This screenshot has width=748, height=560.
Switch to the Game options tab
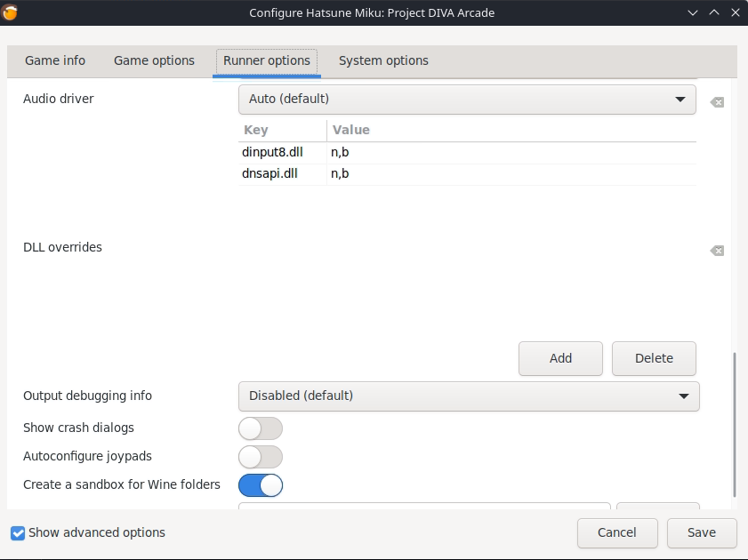tap(153, 60)
